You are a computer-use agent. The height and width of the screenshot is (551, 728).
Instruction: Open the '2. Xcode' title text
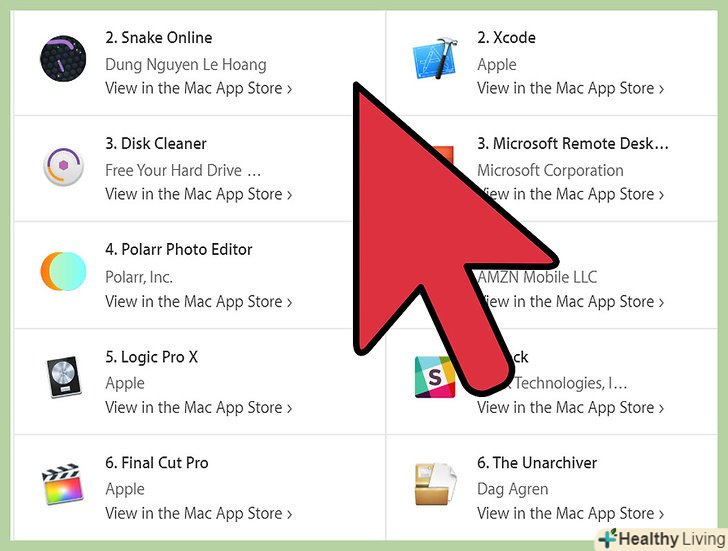(507, 38)
